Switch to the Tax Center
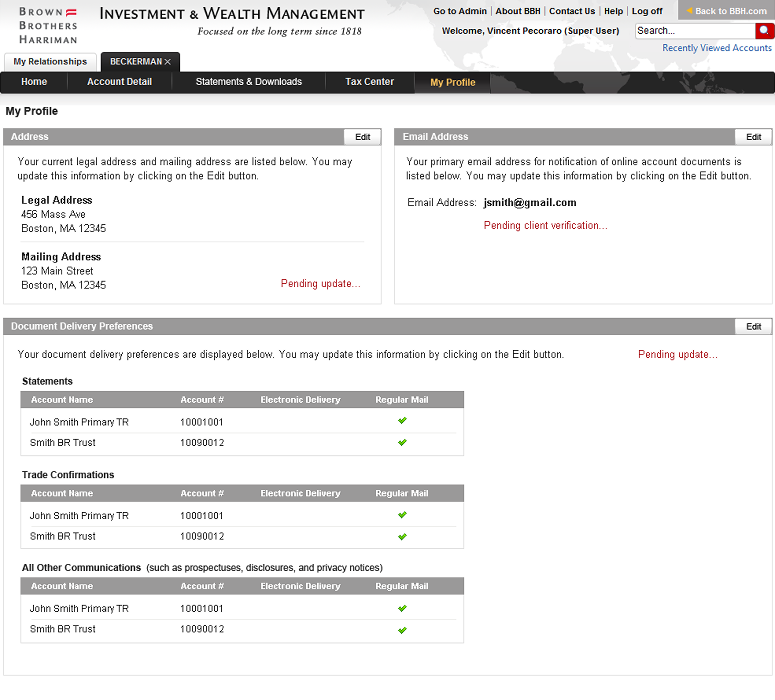Screen dimensions: 775x700 (x=369, y=82)
